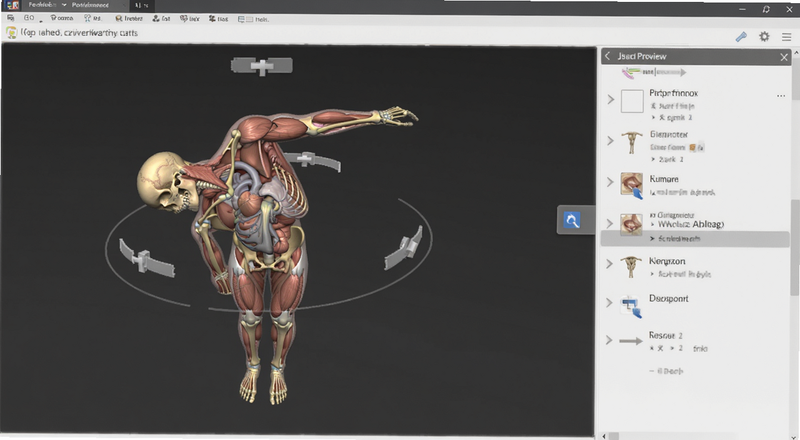
Task: Click the left rotation handle on the ring
Action: coord(146,258)
